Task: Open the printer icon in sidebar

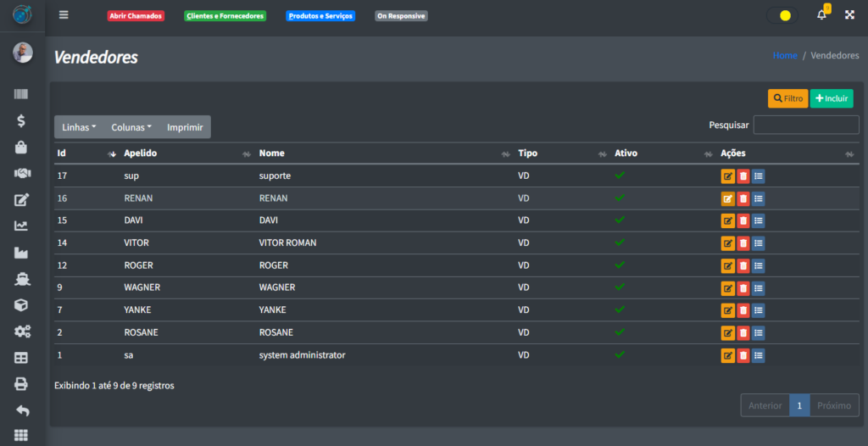Action: (22, 384)
